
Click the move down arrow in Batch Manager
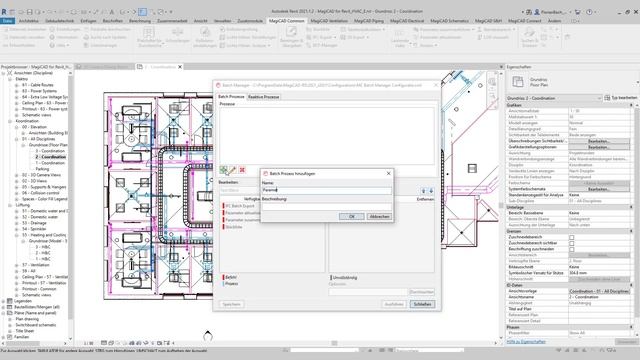click(431, 191)
